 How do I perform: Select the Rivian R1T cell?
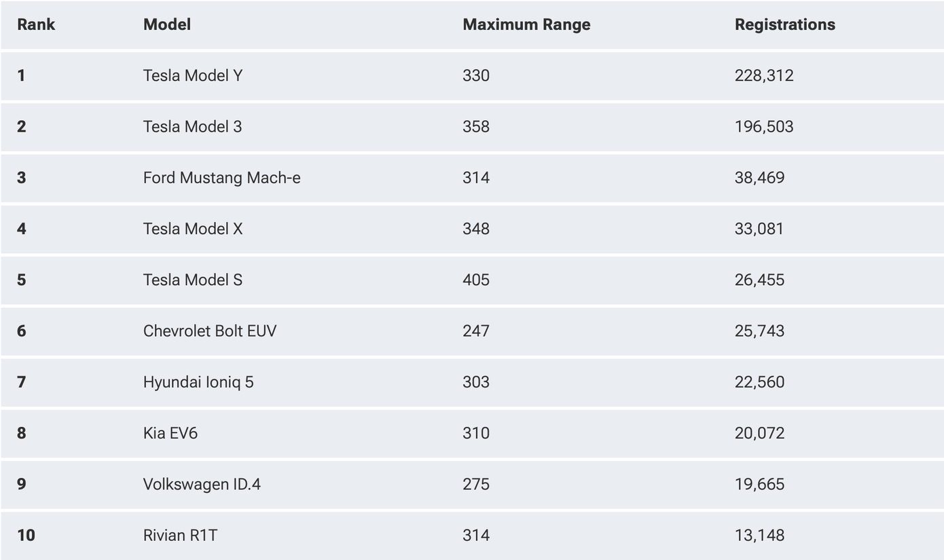coord(180,536)
